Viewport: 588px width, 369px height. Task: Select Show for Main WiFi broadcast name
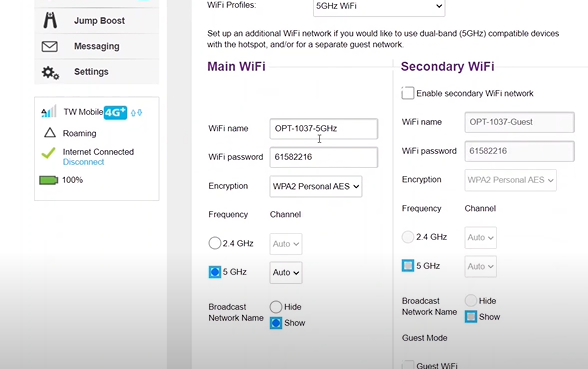pyautogui.click(x=276, y=323)
